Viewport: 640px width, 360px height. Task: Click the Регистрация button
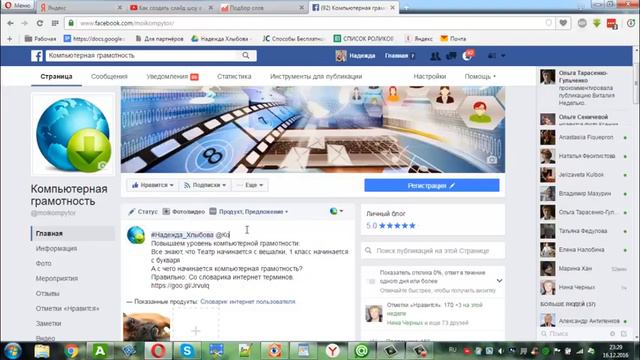click(x=432, y=185)
